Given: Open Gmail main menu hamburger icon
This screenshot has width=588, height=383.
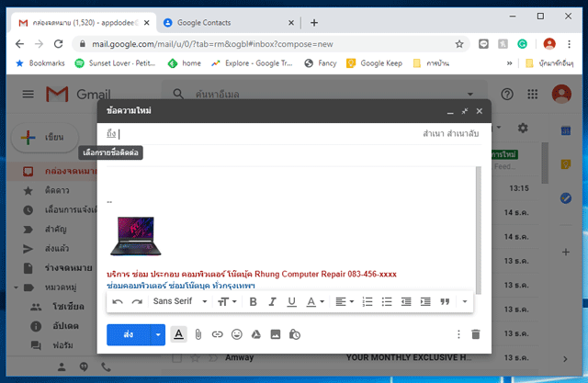Looking at the screenshot, I should 28,94.
